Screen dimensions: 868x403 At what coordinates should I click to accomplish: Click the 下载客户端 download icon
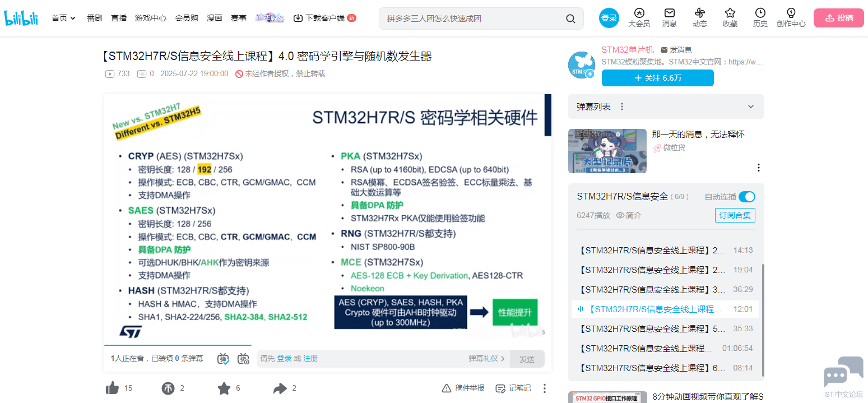(298, 18)
